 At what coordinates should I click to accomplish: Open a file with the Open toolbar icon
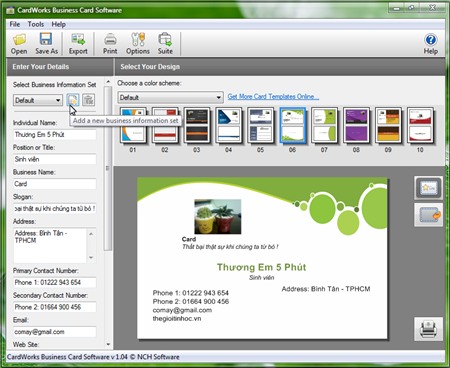(19, 44)
